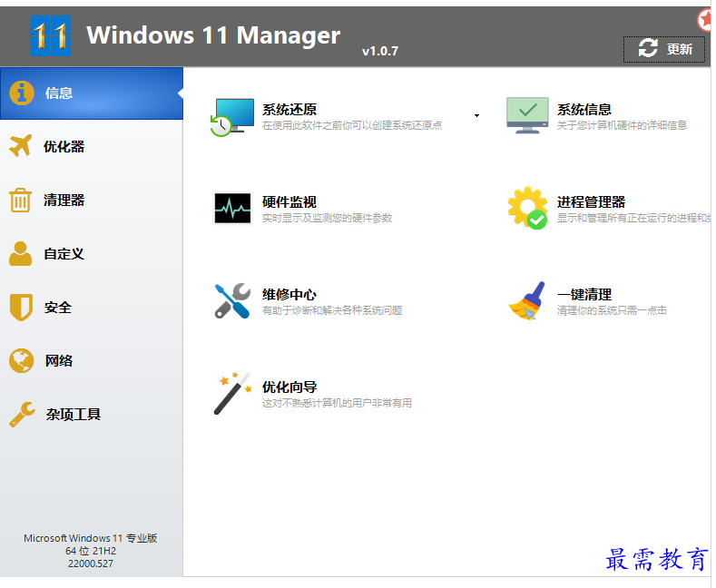
Task: Click the 更新 refresh arrows icon
Action: pyautogui.click(x=648, y=48)
